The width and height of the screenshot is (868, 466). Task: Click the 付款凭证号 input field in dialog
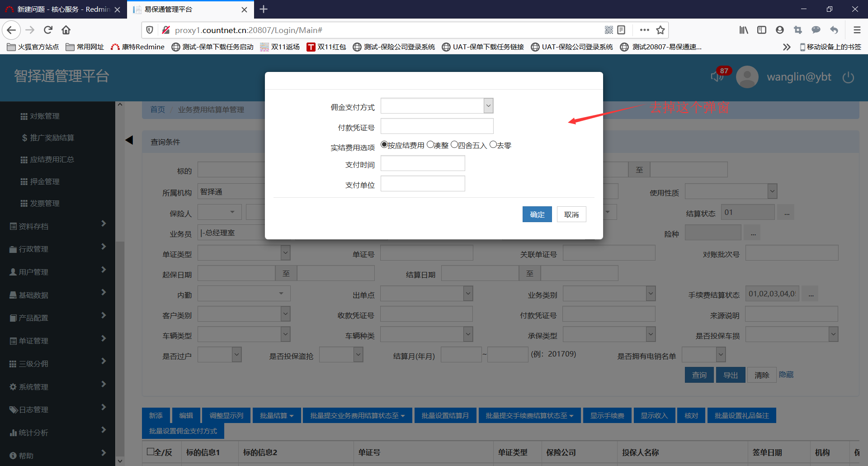point(437,126)
